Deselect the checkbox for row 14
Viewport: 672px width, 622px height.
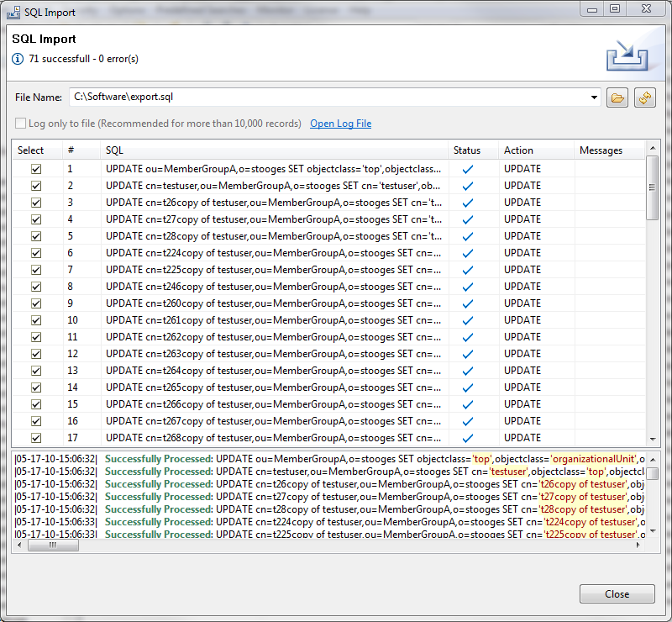click(36, 387)
